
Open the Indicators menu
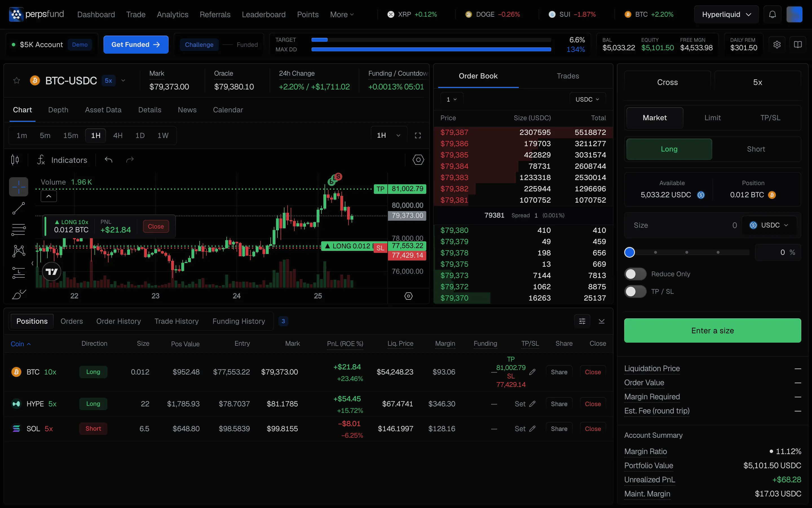[62, 160]
